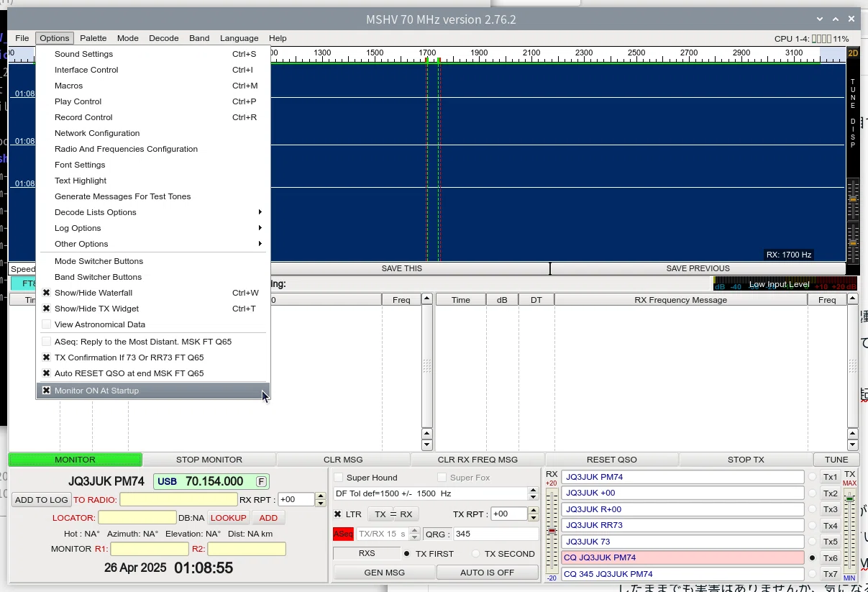Enable Super Hound checkbox
The image size is (868, 592).
339,478
